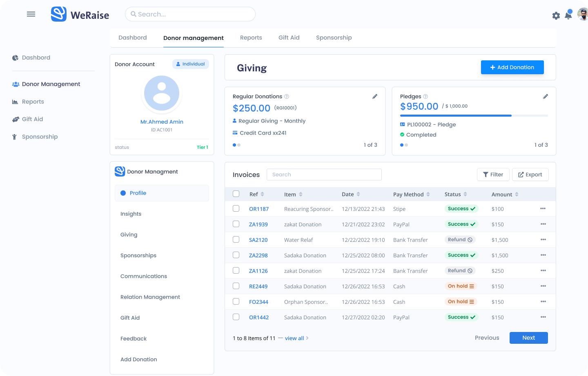Image resolution: width=588 pixels, height=376 pixels.
Task: Click the donor avatar for Mr.Ahmed Amin
Action: pos(162,93)
